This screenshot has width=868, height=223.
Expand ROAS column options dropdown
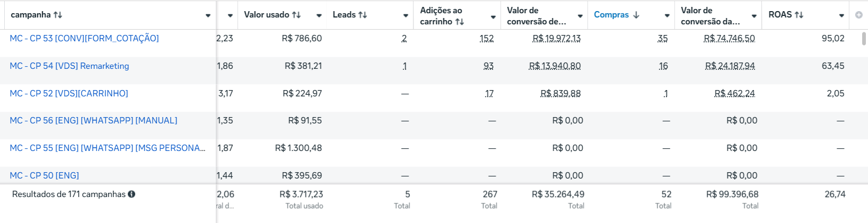click(841, 15)
